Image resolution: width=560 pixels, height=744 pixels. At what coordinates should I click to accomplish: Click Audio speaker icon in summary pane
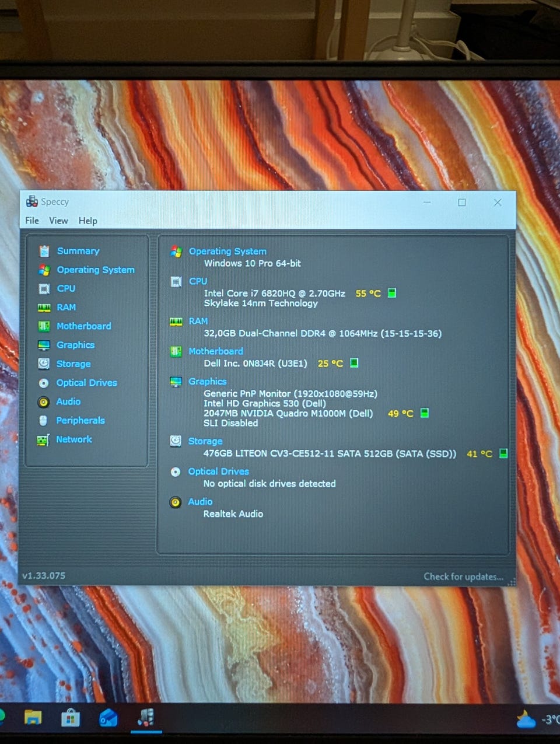tap(175, 502)
